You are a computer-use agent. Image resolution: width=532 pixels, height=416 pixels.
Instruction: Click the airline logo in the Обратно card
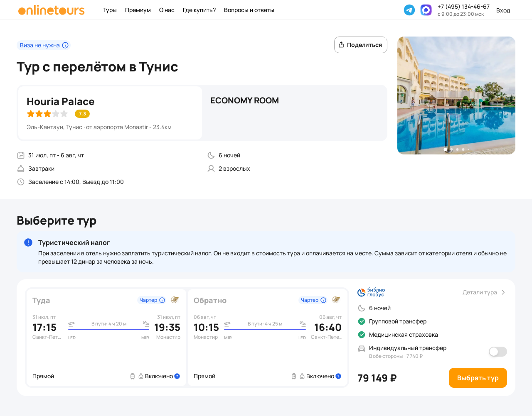[x=336, y=300]
